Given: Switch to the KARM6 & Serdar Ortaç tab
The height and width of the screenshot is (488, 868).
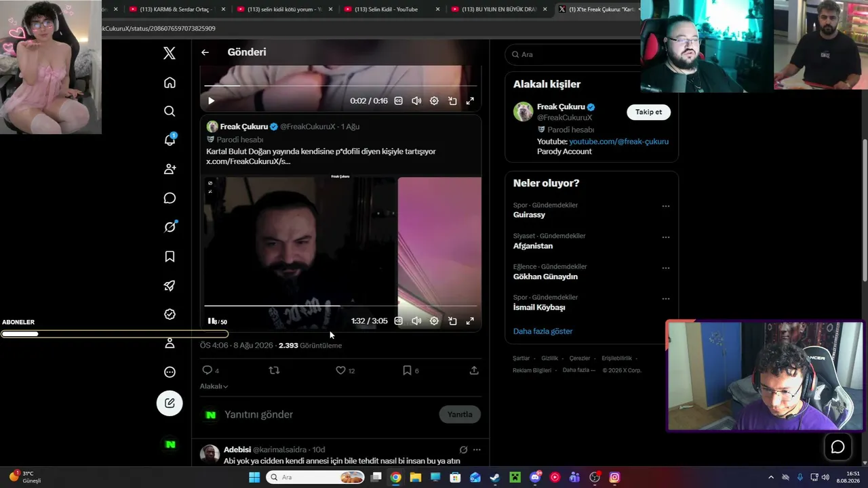Looking at the screenshot, I should [176, 9].
